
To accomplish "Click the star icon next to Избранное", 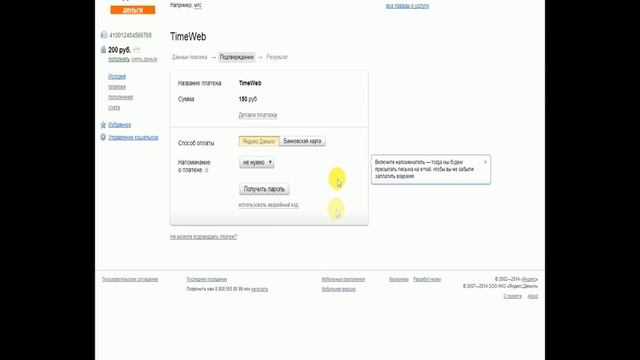I will (103, 124).
